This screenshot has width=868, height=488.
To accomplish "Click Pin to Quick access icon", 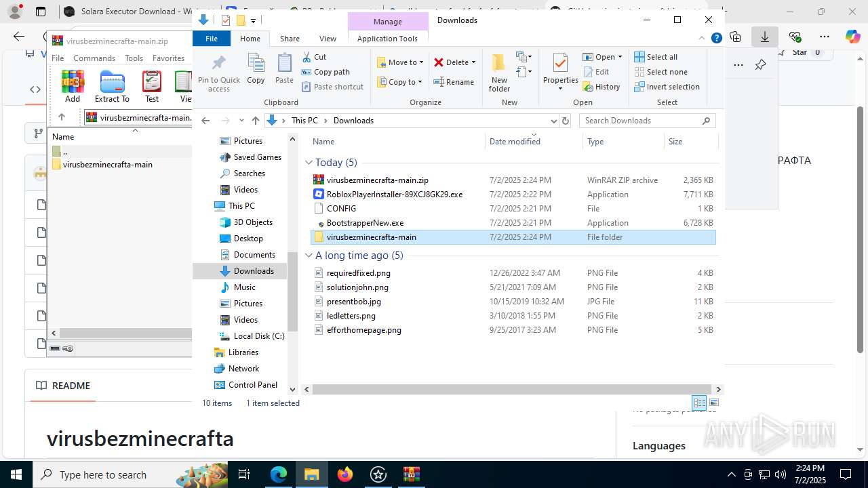I will click(x=218, y=73).
